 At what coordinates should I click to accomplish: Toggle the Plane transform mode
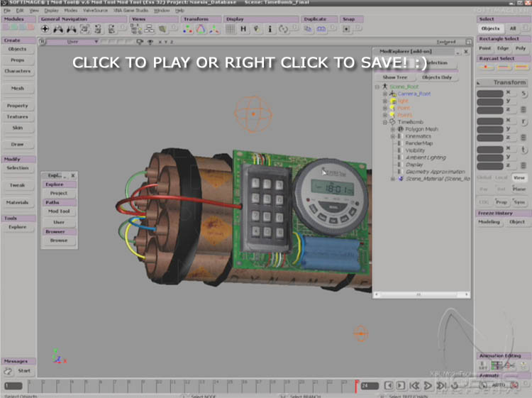519,189
